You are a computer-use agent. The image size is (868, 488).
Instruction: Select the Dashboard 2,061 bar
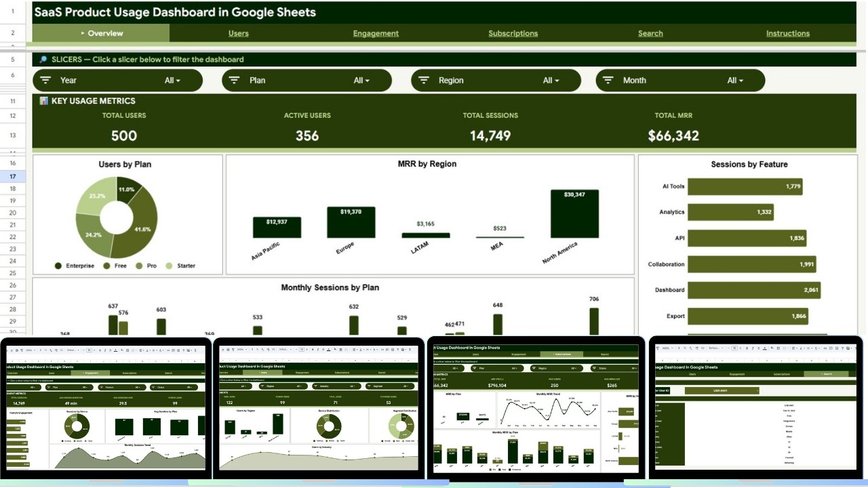point(754,290)
